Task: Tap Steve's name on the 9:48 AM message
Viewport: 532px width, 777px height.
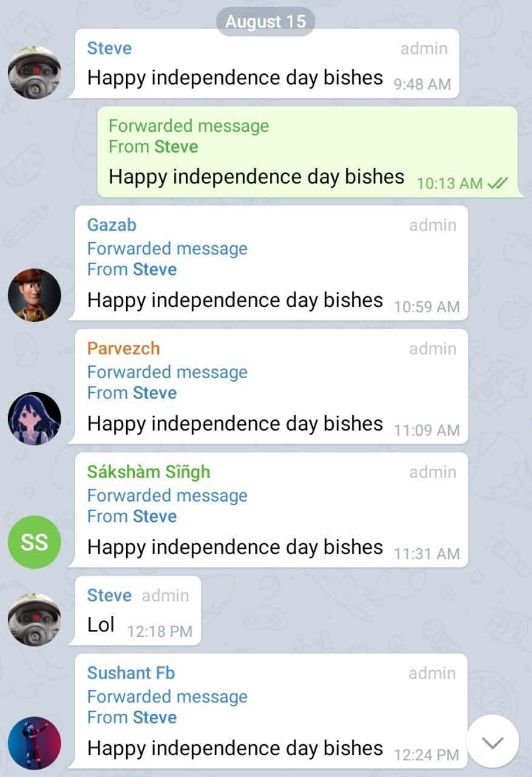Action: coord(109,48)
